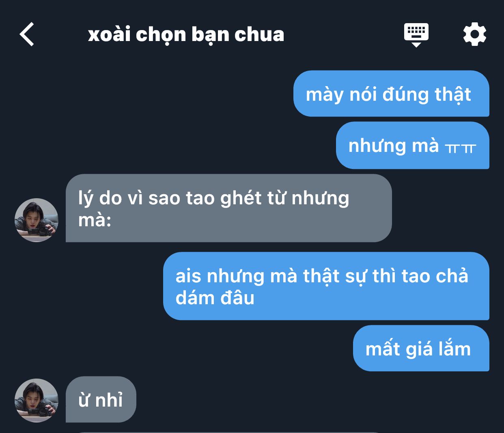Tap the avatar beside "ừ nhỉ" message
Screen dimensions: 504x433
pos(37,401)
